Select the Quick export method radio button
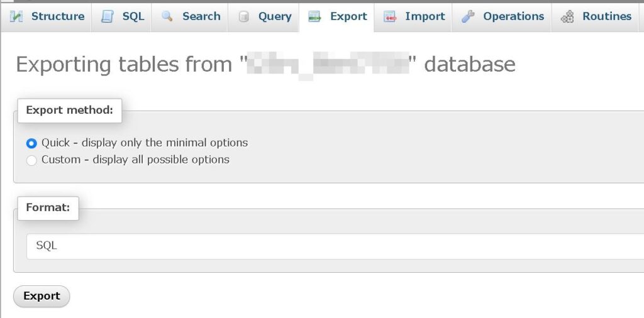 [x=31, y=143]
